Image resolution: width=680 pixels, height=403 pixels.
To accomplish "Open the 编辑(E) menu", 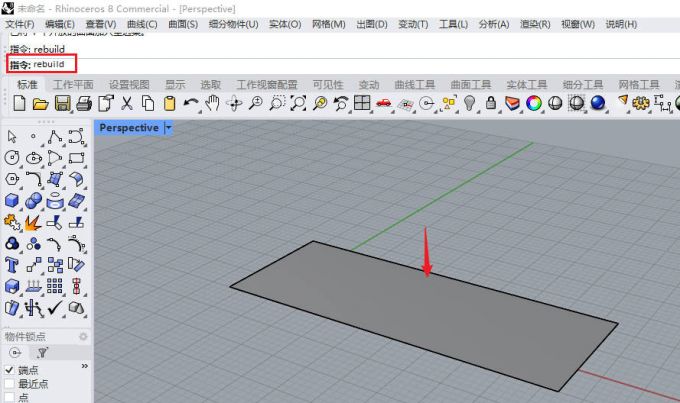I will (60, 24).
